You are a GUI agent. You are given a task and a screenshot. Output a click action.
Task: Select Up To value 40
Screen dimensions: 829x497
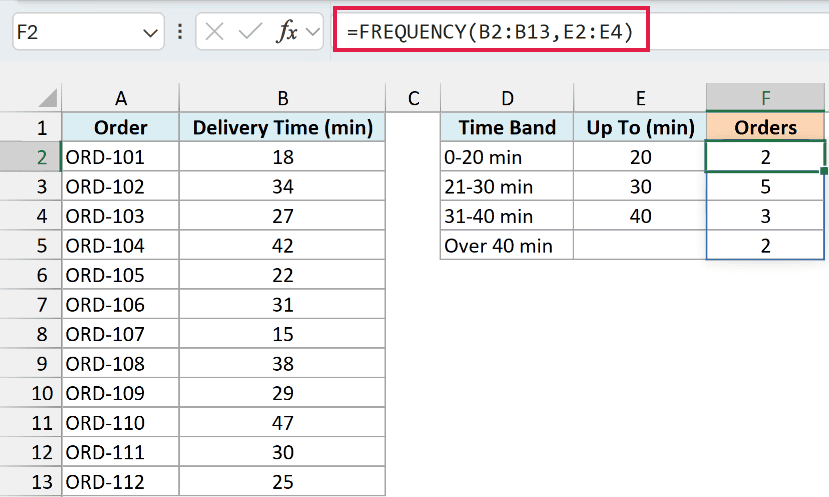click(x=640, y=216)
